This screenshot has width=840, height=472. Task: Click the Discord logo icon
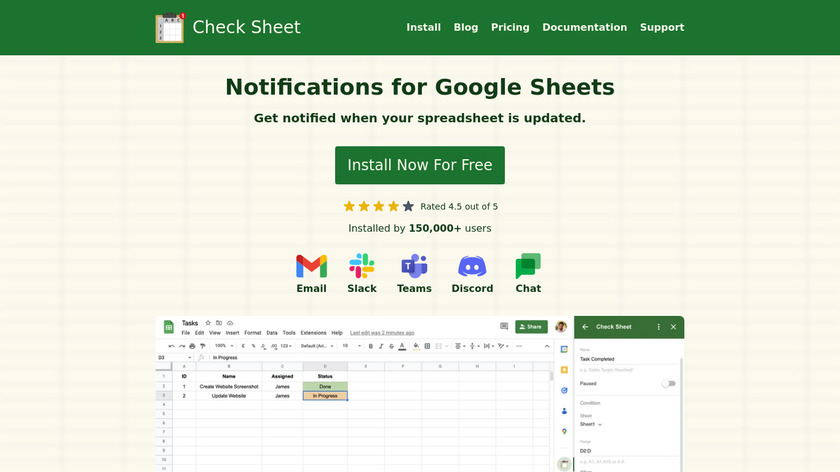pos(472,266)
